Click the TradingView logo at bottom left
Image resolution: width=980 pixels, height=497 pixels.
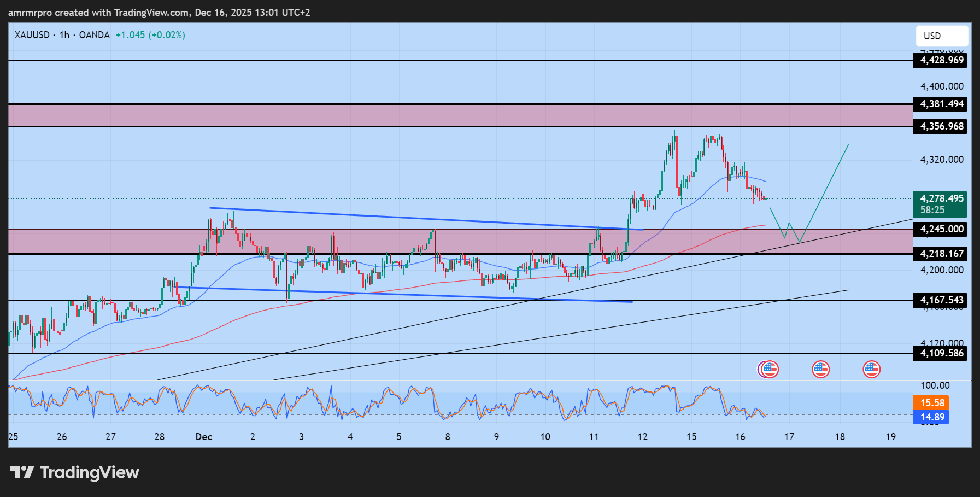(75, 472)
